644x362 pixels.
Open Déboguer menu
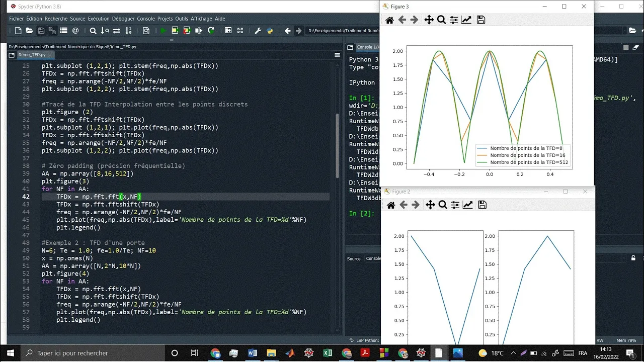pyautogui.click(x=124, y=19)
